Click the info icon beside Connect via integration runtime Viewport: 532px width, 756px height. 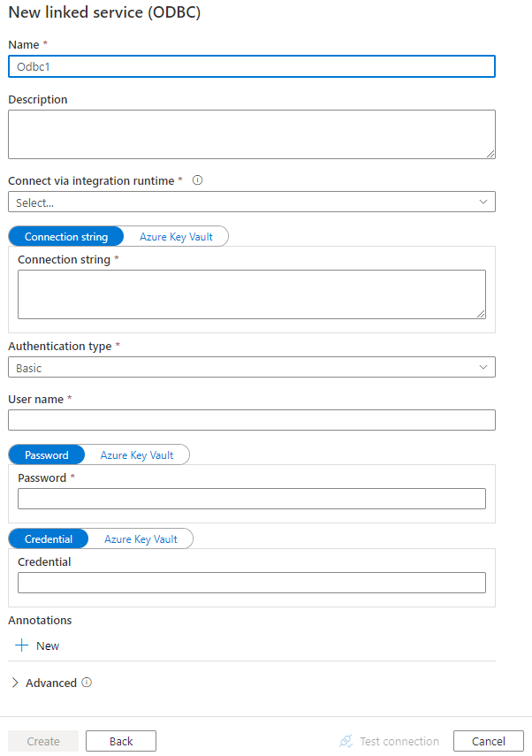click(197, 180)
